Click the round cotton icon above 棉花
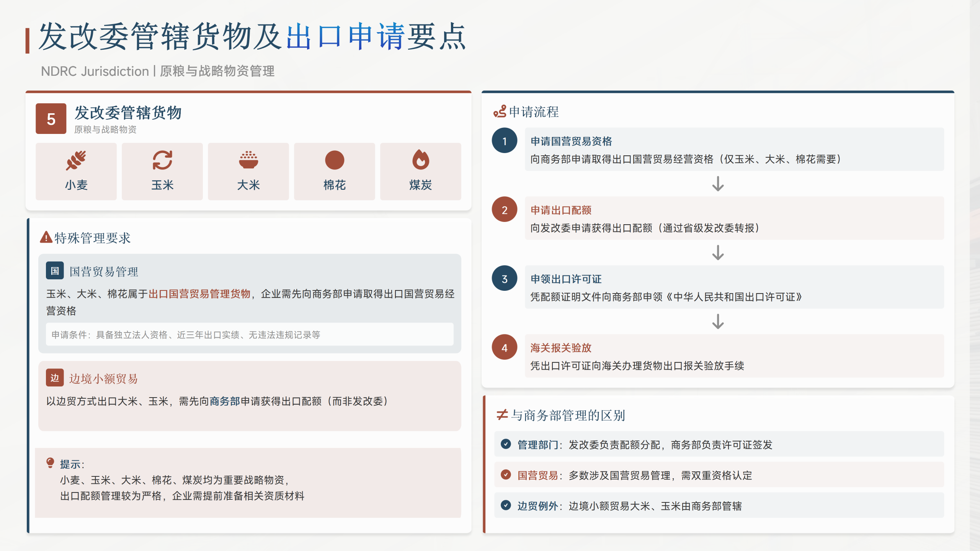This screenshot has height=551, width=980. click(x=334, y=160)
